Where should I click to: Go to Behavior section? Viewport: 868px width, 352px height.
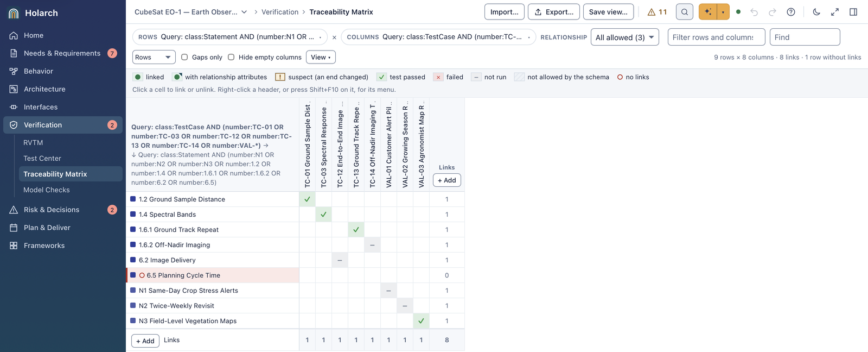(x=63, y=71)
